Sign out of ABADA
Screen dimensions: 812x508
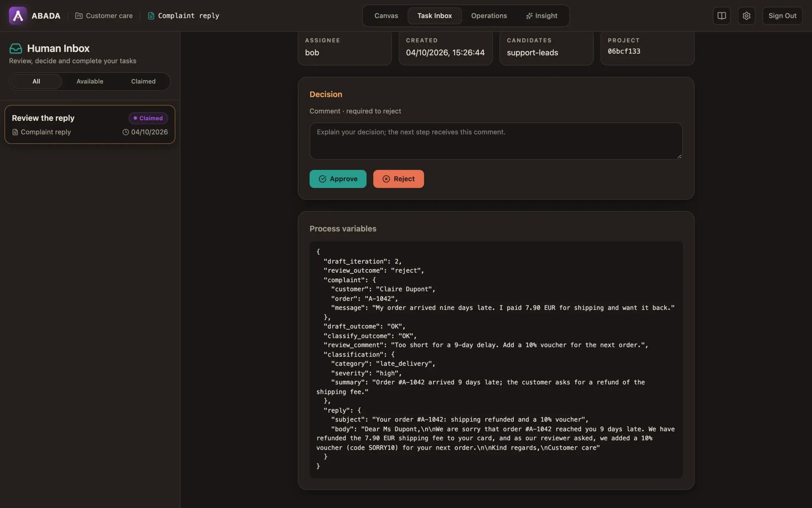(782, 16)
